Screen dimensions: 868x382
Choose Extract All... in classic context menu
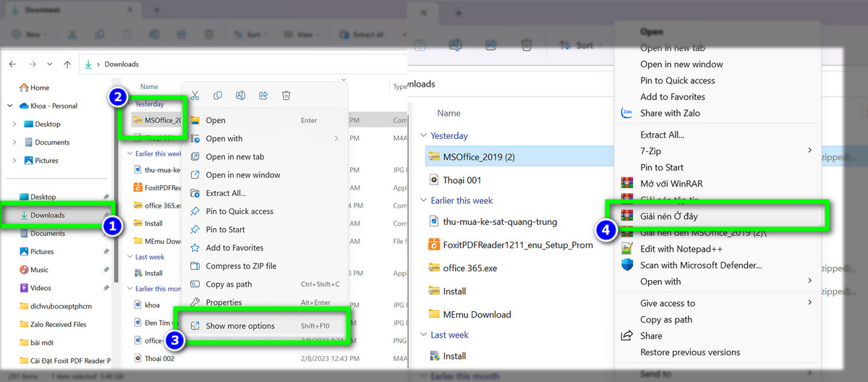(x=662, y=135)
